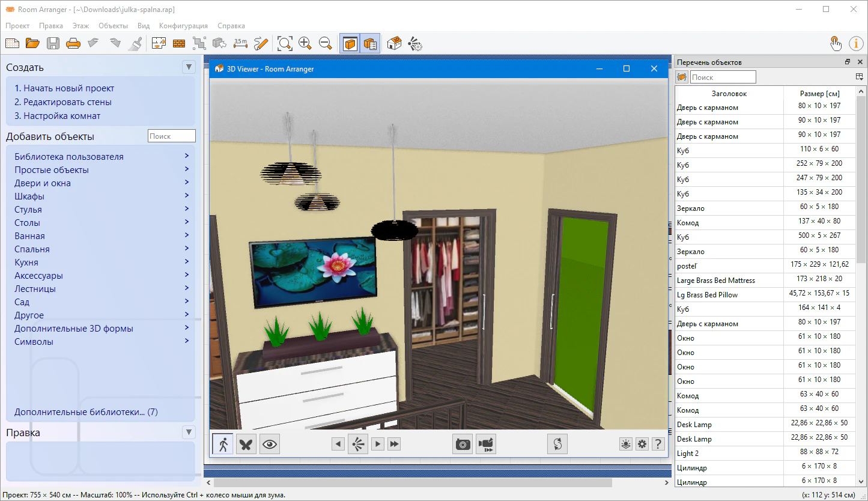Click the video camera record icon
The image size is (868, 501).
(486, 444)
